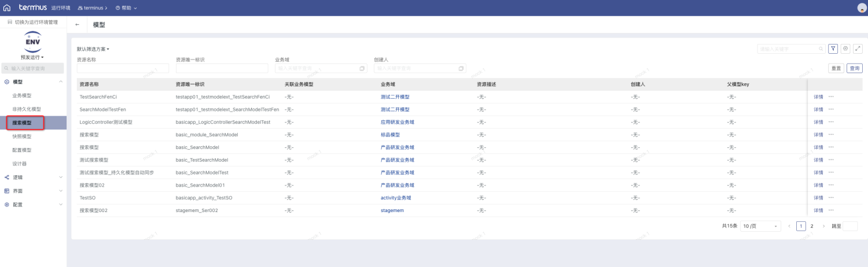Open 详情 for TestSearchFenCi row
Viewport: 868px width, 267px height.
[818, 97]
